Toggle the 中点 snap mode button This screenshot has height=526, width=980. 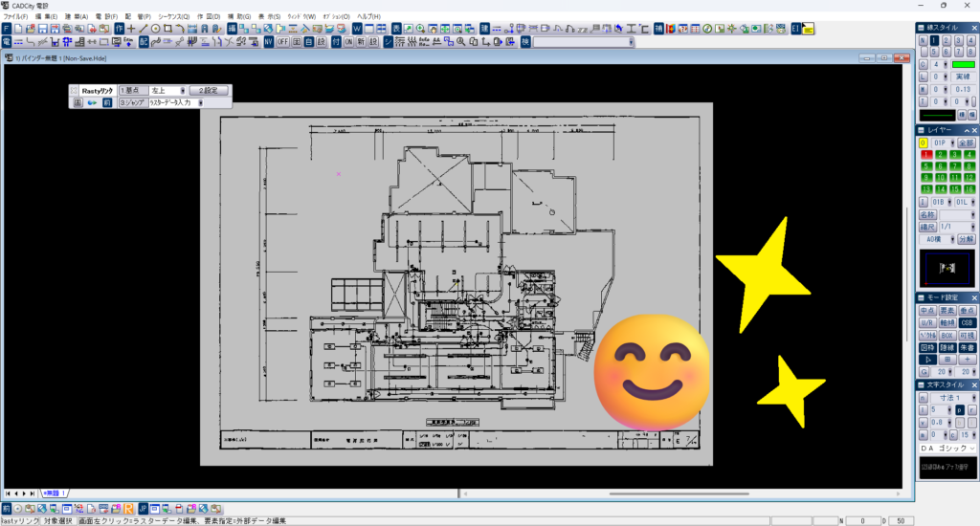click(x=927, y=311)
